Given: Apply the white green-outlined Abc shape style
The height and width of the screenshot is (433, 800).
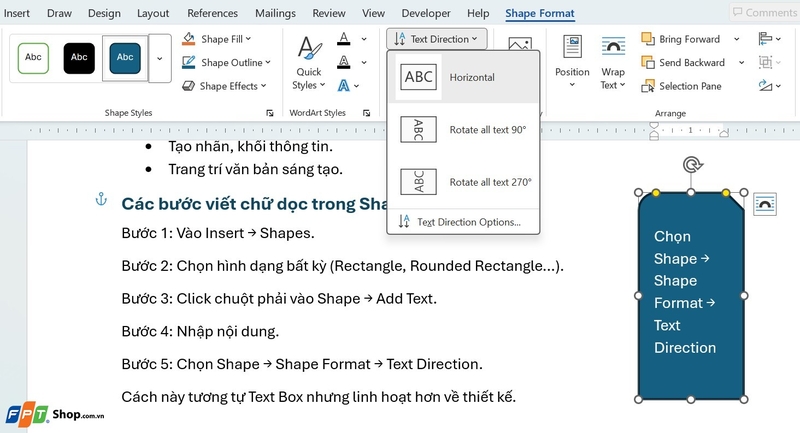Looking at the screenshot, I should [x=33, y=58].
